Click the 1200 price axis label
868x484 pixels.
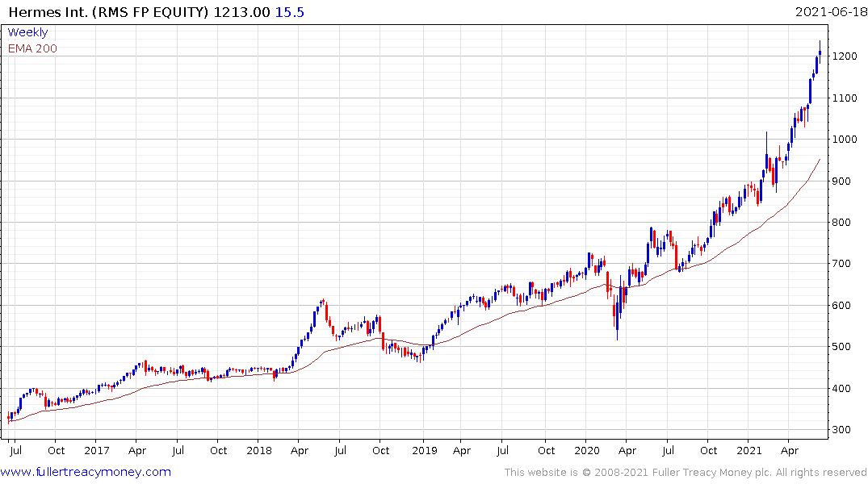[845, 56]
